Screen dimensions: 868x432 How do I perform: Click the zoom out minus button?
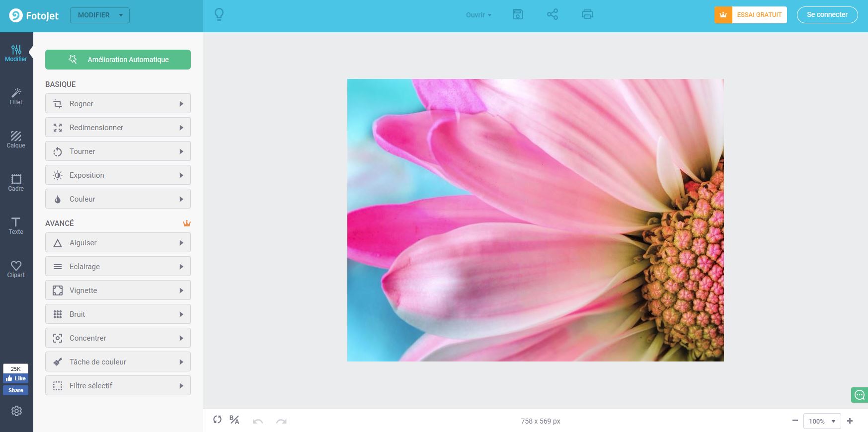pyautogui.click(x=795, y=421)
